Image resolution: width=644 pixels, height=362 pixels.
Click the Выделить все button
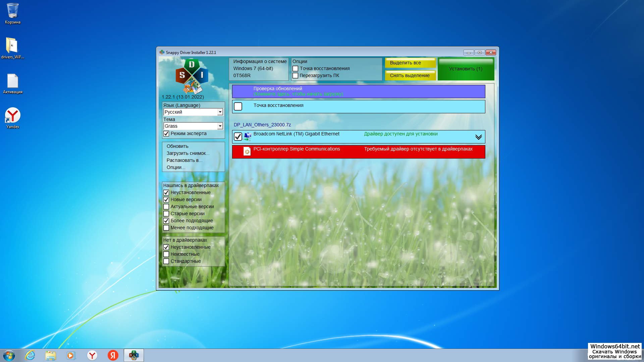point(410,63)
